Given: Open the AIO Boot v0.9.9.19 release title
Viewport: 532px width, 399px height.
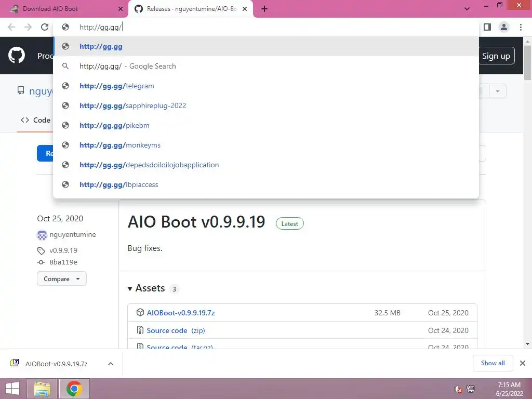Looking at the screenshot, I should (x=196, y=222).
